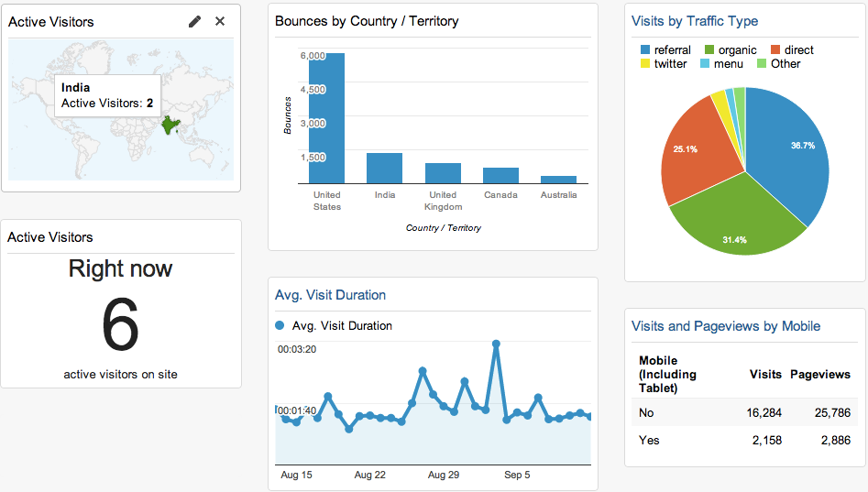Open the Visits by Traffic Type title link
868x492 pixels.
pos(695,21)
